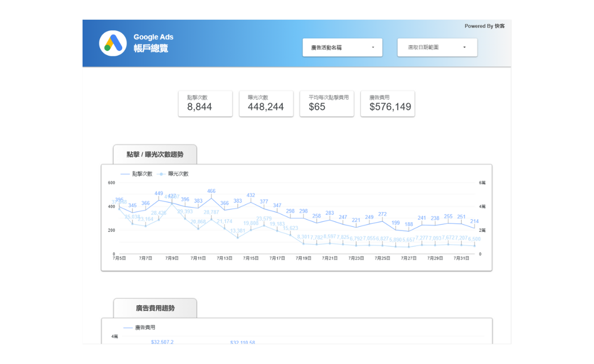Click the 7月15日 axis label

(251, 258)
